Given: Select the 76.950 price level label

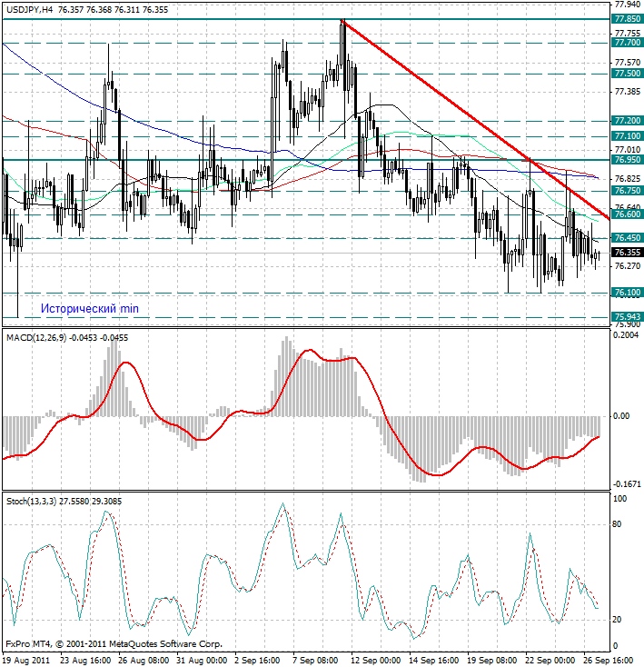Looking at the screenshot, I should coord(627,160).
